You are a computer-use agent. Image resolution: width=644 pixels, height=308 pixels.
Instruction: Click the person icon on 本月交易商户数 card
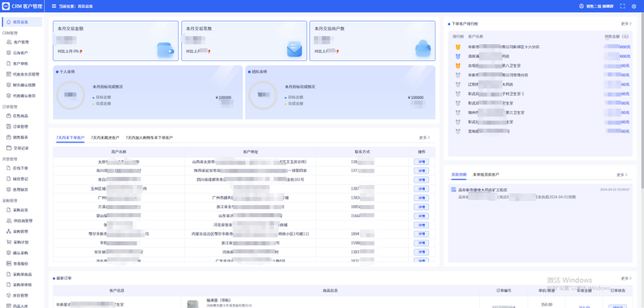(423, 48)
